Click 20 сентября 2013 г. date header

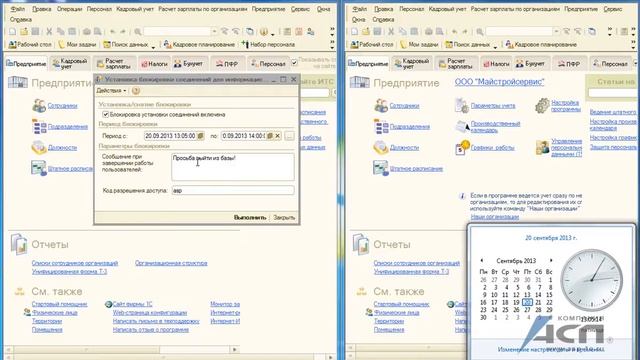pos(551,238)
